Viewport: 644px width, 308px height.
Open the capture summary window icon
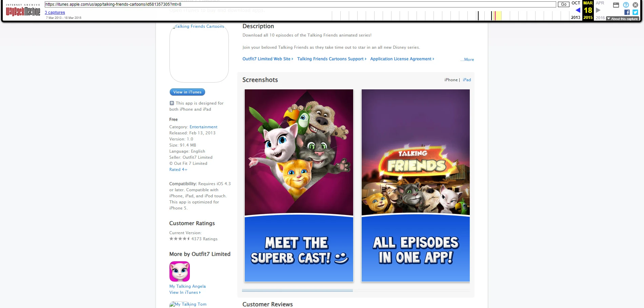point(616,5)
